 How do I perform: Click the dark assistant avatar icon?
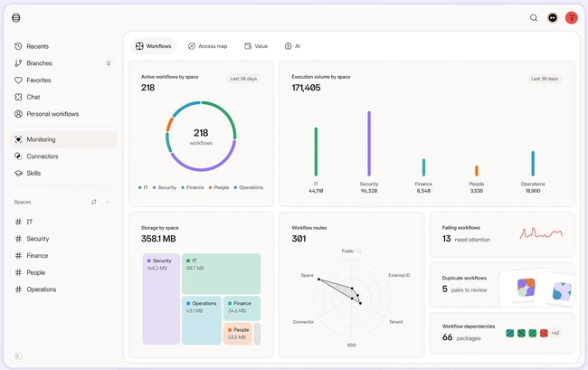pos(553,17)
